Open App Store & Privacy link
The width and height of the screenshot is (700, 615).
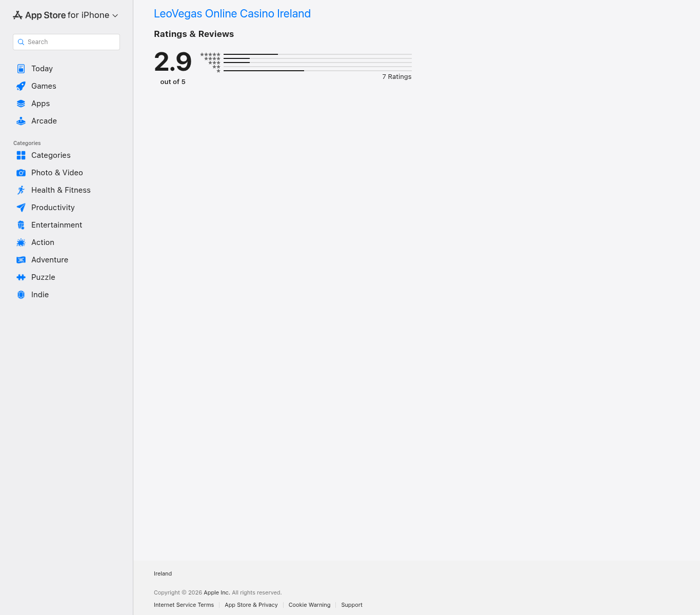pyautogui.click(x=251, y=605)
